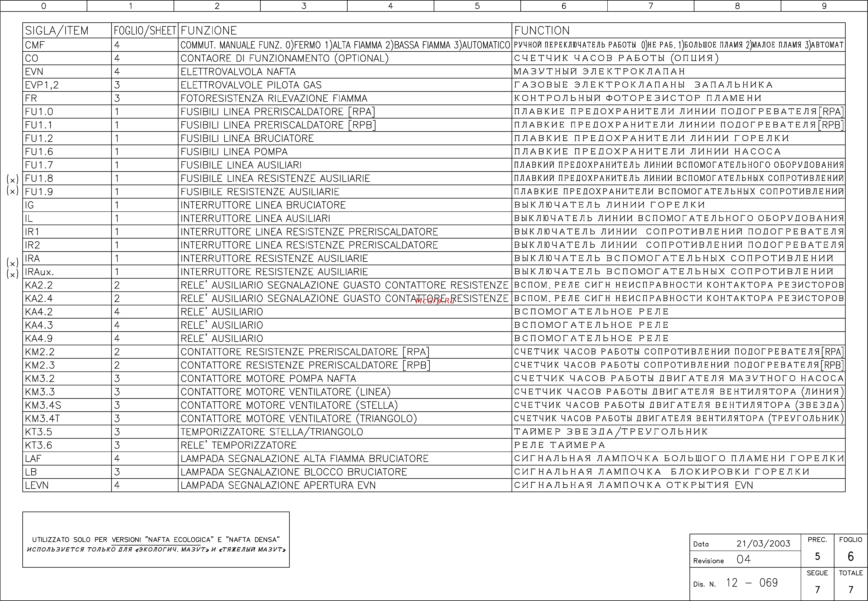
Task: Click the Russian footnote about мазут
Action: coord(156,549)
